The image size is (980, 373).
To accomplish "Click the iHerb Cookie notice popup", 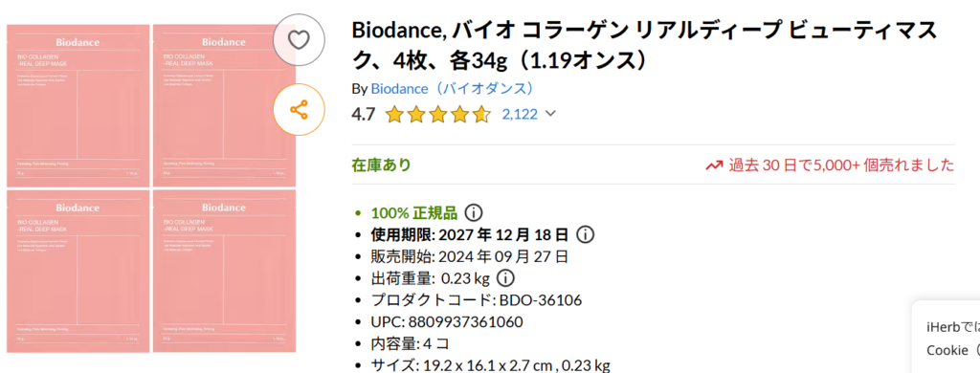I will pos(946,338).
